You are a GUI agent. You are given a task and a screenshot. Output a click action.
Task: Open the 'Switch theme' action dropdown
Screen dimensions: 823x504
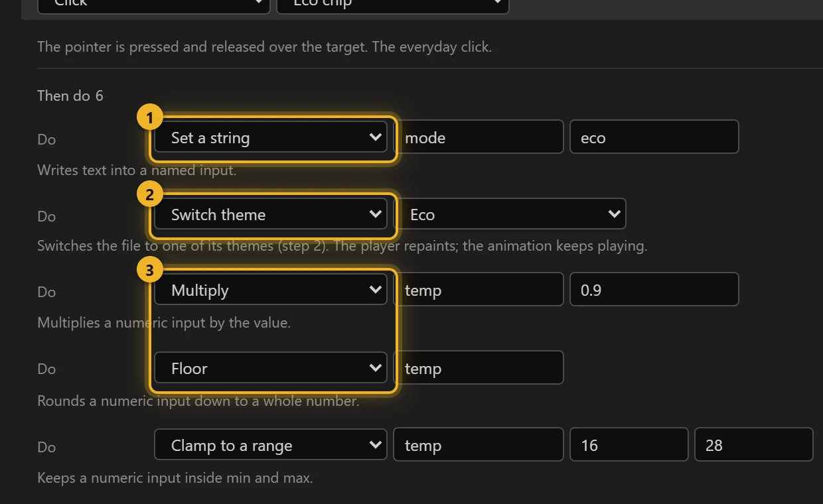(x=271, y=214)
